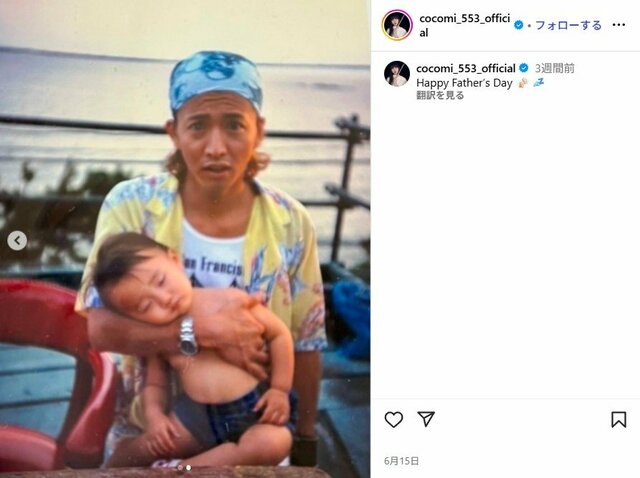
Task: Follow the account with フォローする
Action: [568, 25]
